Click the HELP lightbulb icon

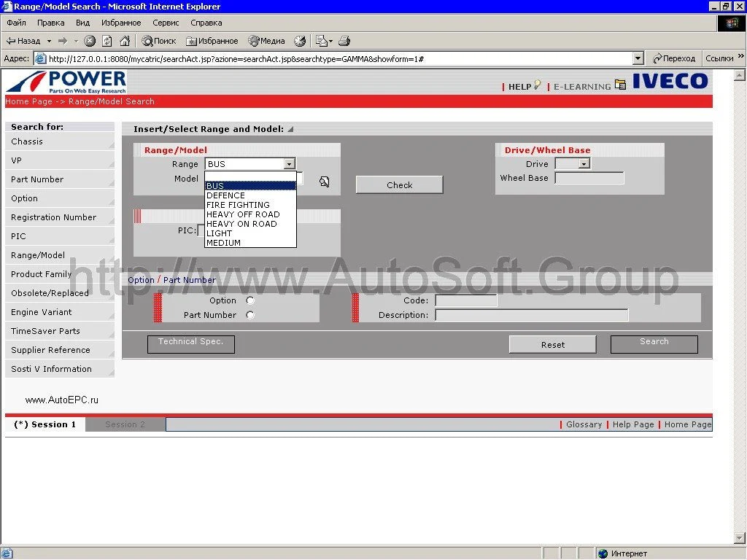coord(538,85)
